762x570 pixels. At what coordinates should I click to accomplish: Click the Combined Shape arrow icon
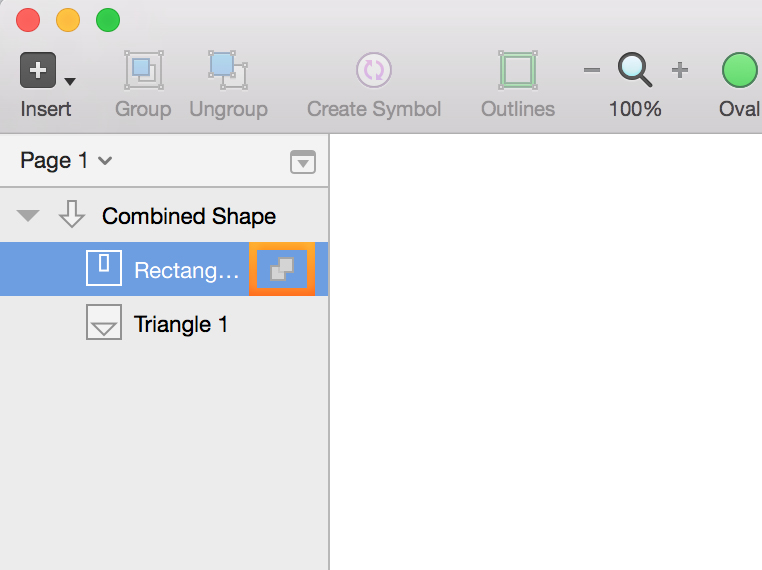click(72, 214)
